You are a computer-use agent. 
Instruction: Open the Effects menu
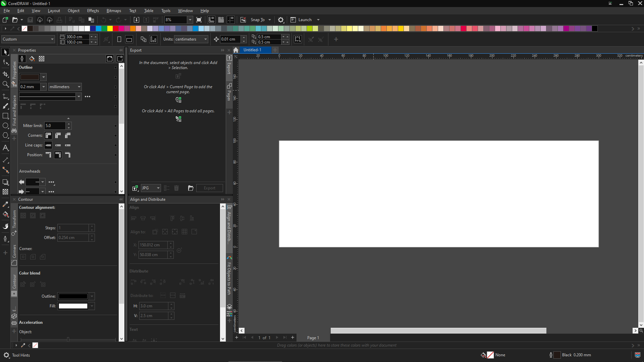(93, 11)
